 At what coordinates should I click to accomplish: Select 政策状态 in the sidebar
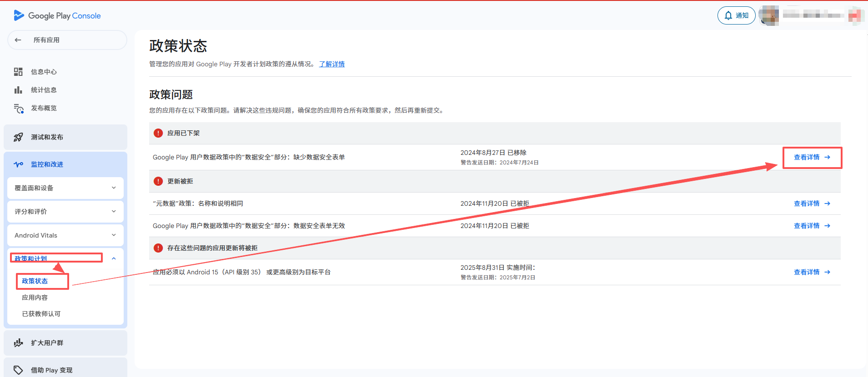35,281
